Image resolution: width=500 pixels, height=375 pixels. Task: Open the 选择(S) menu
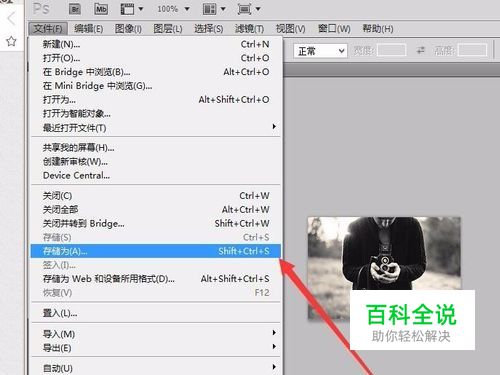coord(209,29)
